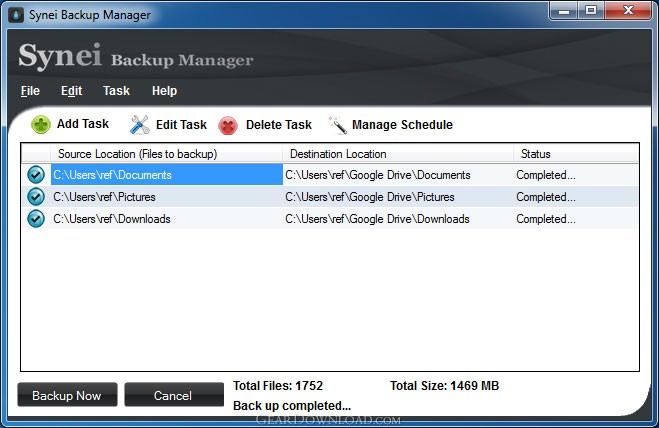Click the Manage Schedule wand icon
This screenshot has width=659, height=428.
click(x=337, y=125)
